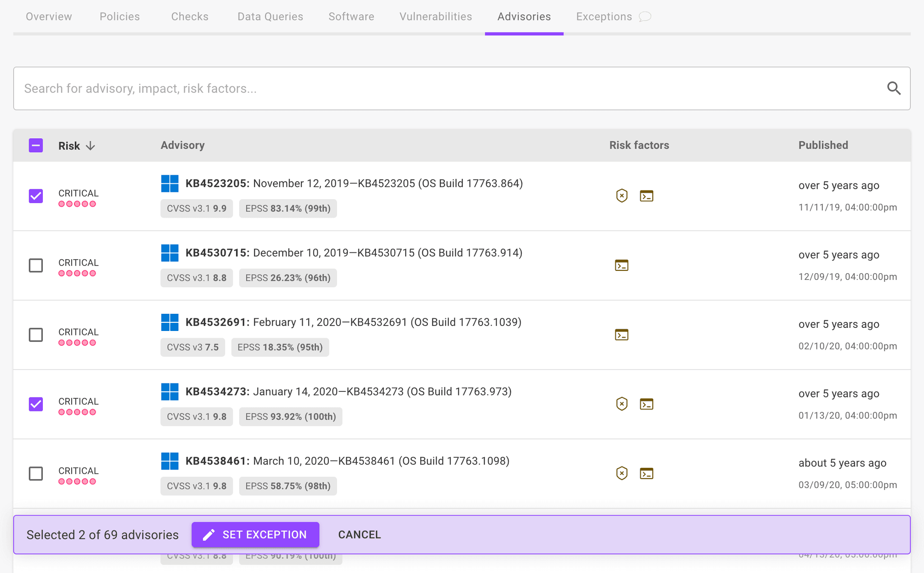Click the shield icon on KB4538461 row
The width and height of the screenshot is (924, 573).
click(x=621, y=473)
